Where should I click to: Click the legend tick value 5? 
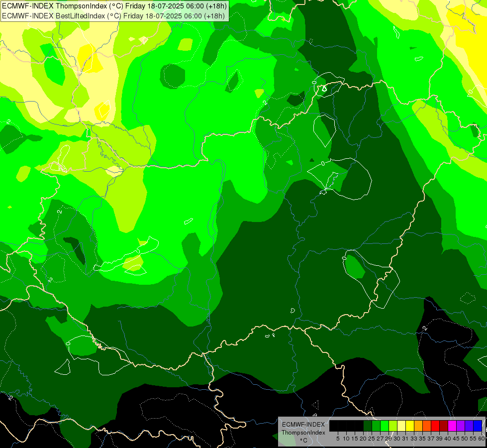tap(338, 439)
